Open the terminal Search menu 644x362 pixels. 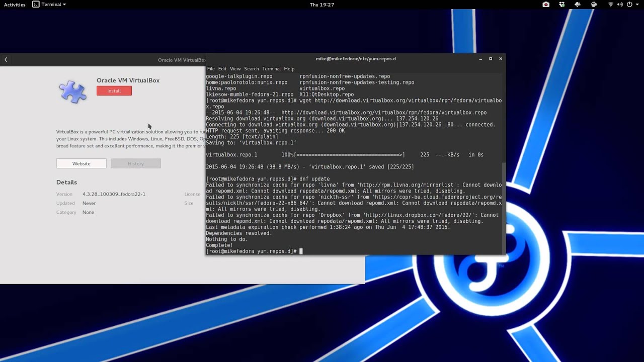coord(251,69)
